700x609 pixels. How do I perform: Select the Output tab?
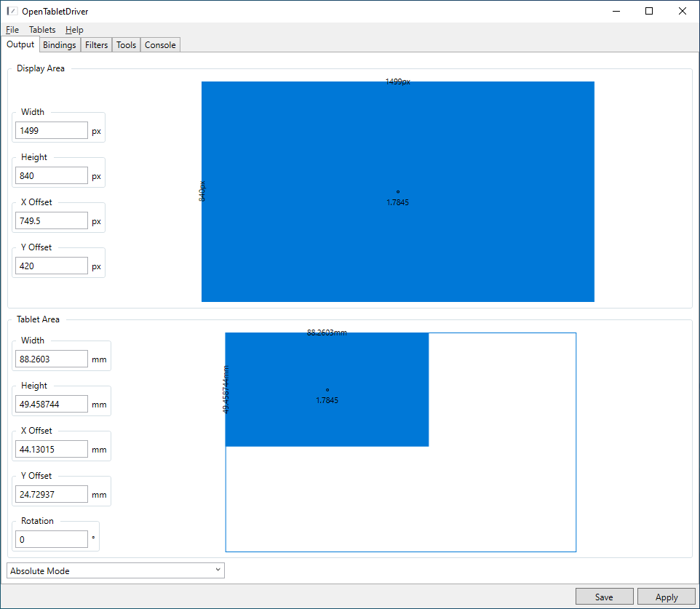coord(20,44)
